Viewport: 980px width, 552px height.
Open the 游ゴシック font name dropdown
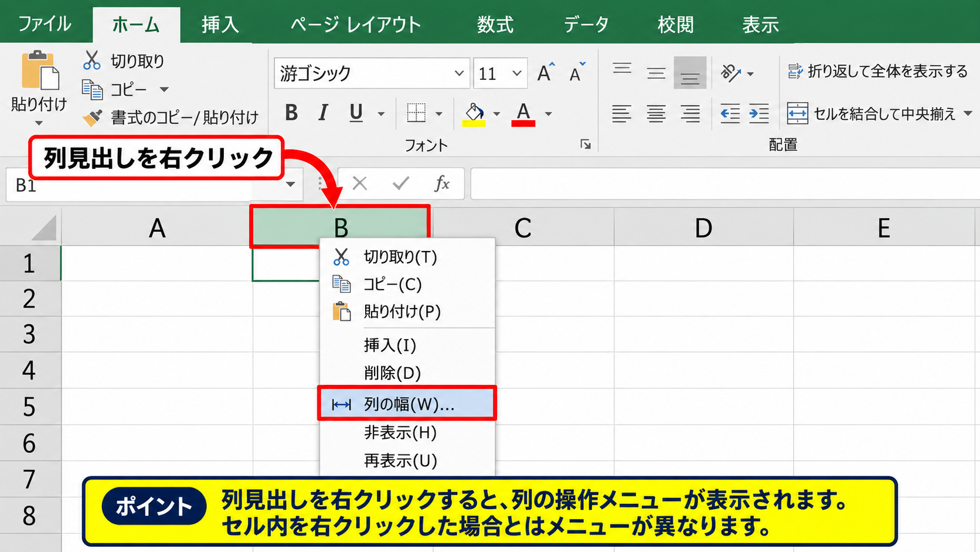pyautogui.click(x=459, y=73)
